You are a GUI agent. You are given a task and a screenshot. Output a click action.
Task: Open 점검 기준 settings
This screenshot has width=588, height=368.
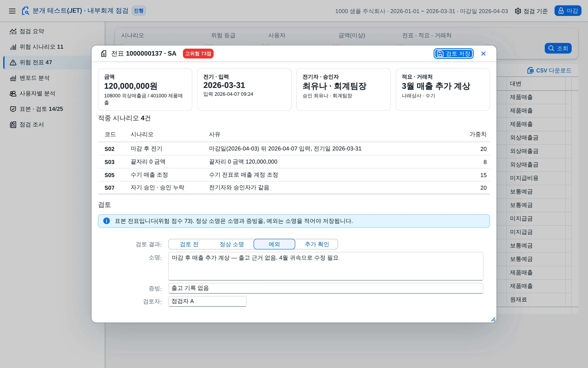[x=531, y=11]
